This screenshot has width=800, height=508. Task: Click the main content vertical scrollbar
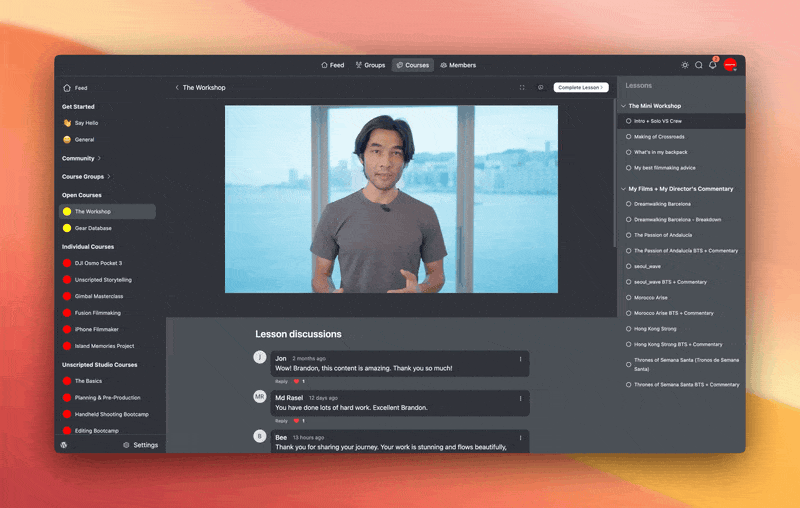click(615, 173)
